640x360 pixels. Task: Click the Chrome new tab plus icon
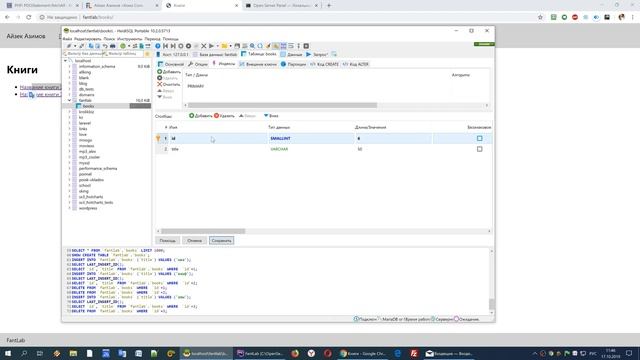click(329, 6)
